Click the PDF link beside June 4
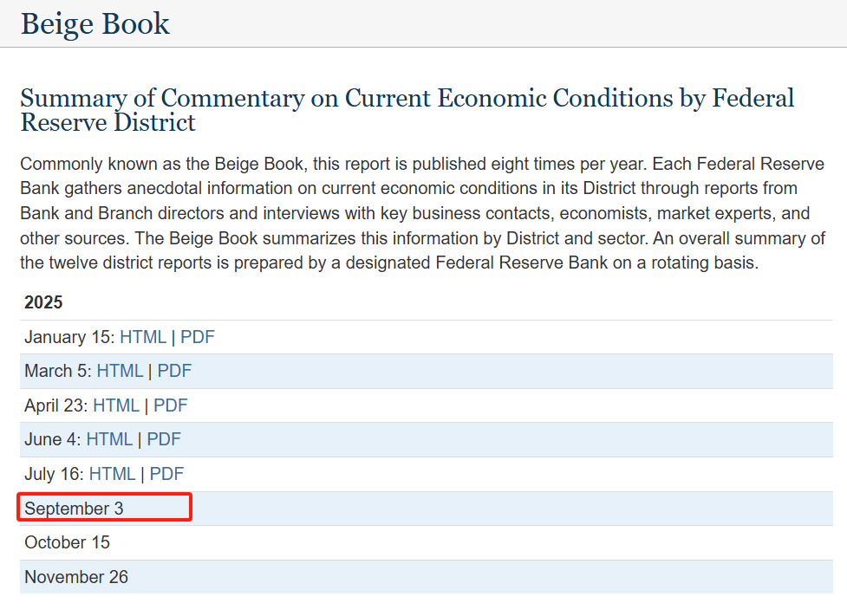Image resolution: width=847 pixels, height=616 pixels. tap(164, 439)
